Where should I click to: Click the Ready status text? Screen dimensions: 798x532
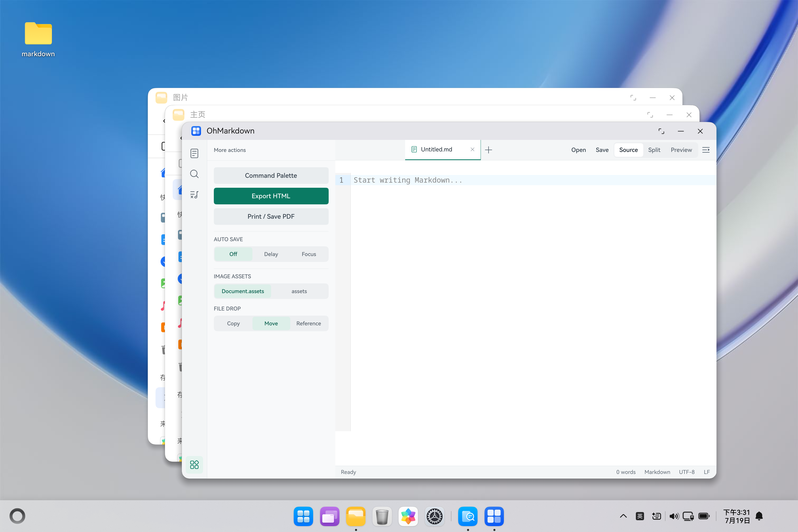[x=348, y=472]
